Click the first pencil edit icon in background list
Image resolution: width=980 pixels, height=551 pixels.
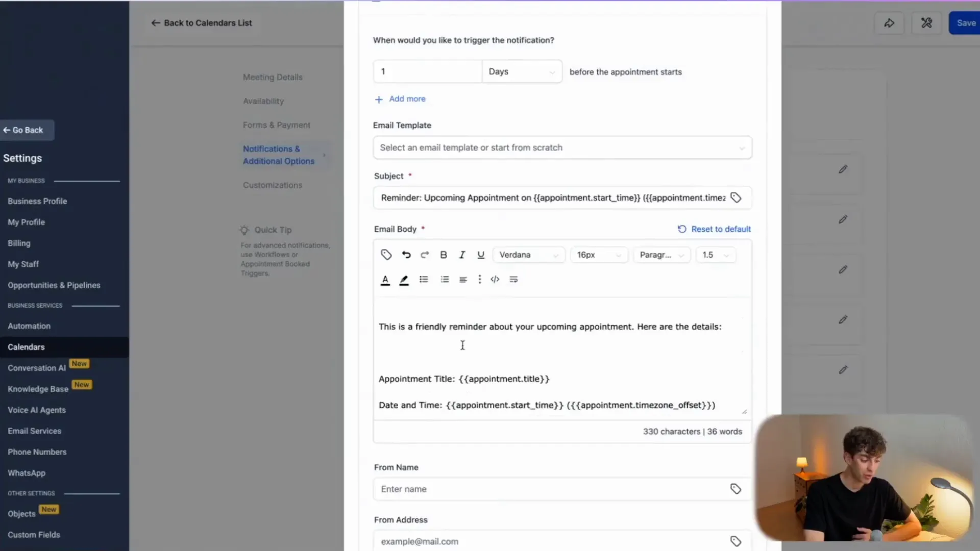pos(843,169)
